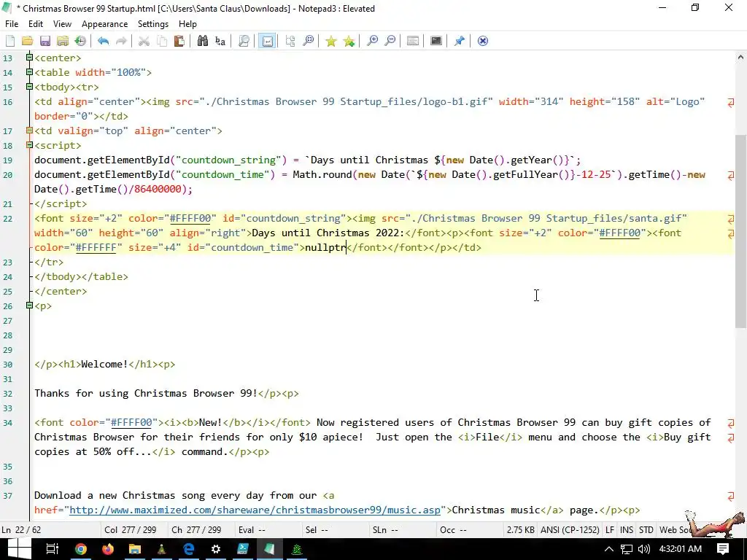The width and height of the screenshot is (747, 560).
Task: Create a new file from the toolbar
Action: [x=10, y=41]
